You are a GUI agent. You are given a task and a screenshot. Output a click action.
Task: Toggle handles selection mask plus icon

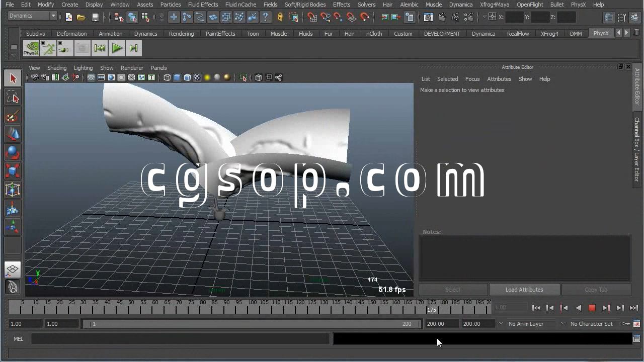[174, 17]
